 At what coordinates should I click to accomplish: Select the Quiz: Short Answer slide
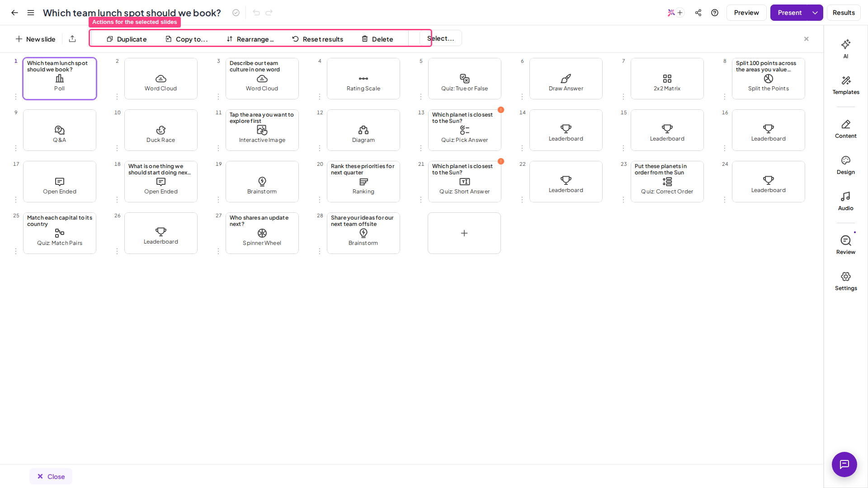click(x=465, y=182)
